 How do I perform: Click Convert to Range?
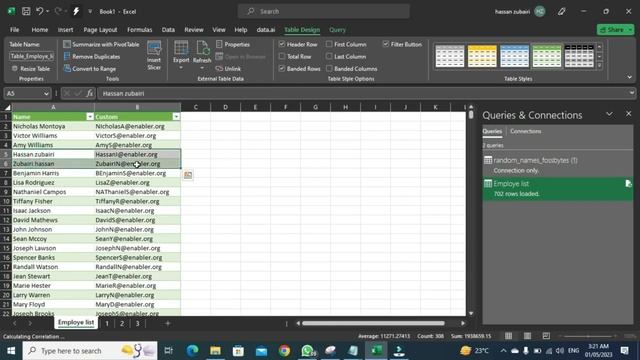[90, 69]
